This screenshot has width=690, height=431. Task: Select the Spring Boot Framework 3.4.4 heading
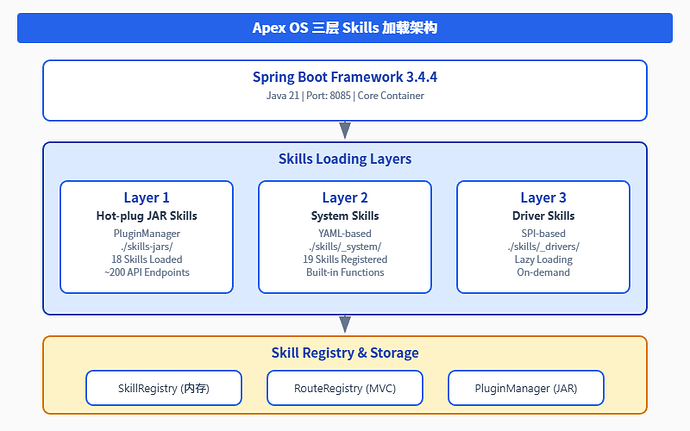pyautogui.click(x=345, y=77)
